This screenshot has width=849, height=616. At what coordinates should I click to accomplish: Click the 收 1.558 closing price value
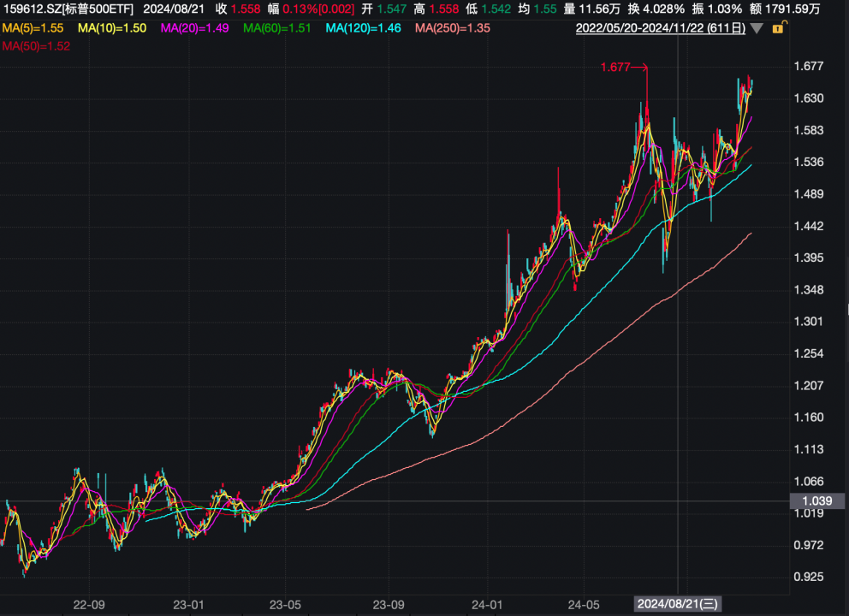(238, 9)
